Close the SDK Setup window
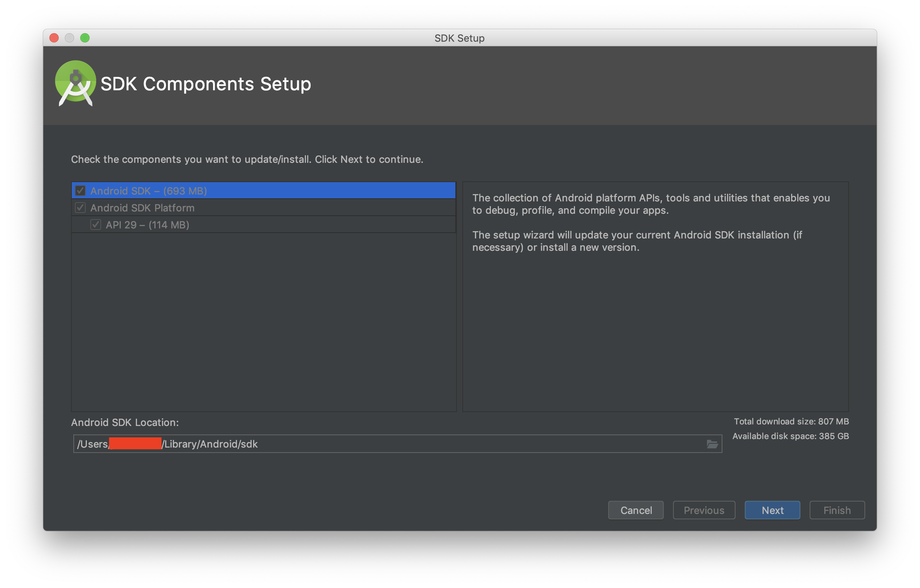The height and width of the screenshot is (588, 920). [54, 38]
